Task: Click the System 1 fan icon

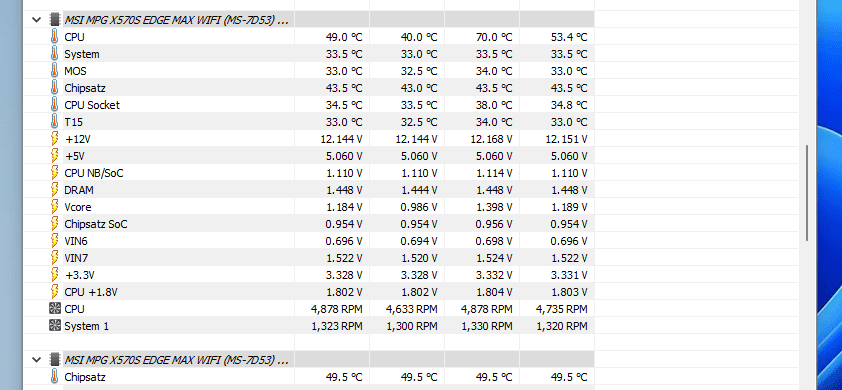Action: click(x=54, y=326)
